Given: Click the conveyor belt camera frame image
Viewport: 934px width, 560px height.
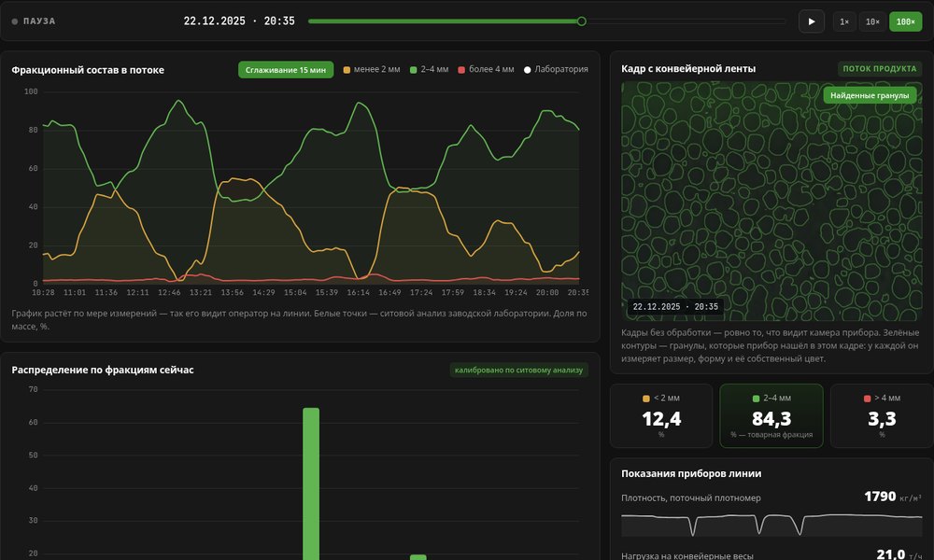Looking at the screenshot, I should (771, 202).
